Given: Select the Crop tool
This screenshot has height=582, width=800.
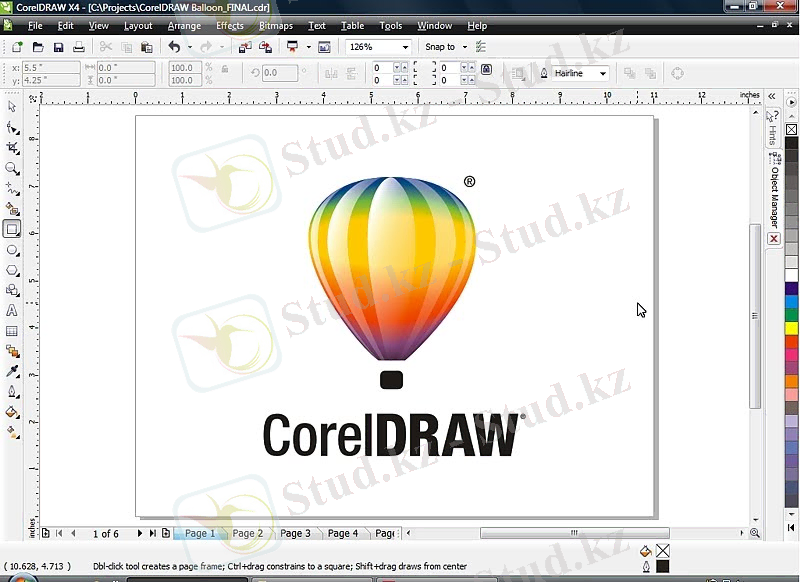Looking at the screenshot, I should (12, 148).
